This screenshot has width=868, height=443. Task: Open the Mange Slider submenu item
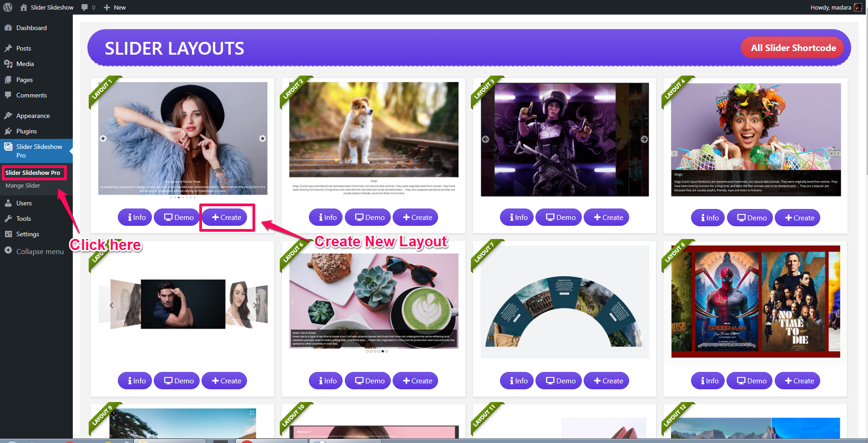click(23, 186)
